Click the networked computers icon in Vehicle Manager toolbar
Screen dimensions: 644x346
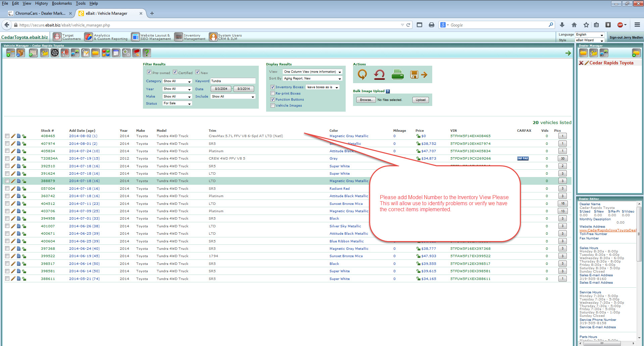[75, 53]
